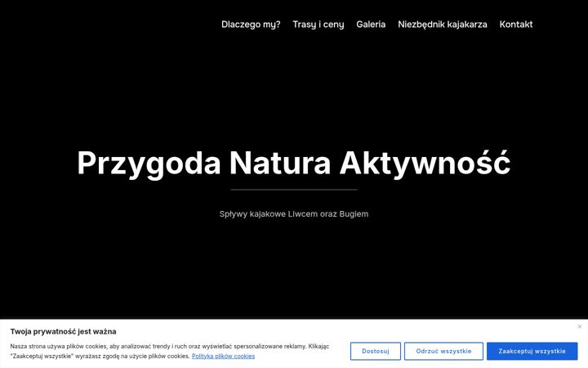Accept cookies via "Zaakceptuj wszystkie"

pyautogui.click(x=532, y=351)
